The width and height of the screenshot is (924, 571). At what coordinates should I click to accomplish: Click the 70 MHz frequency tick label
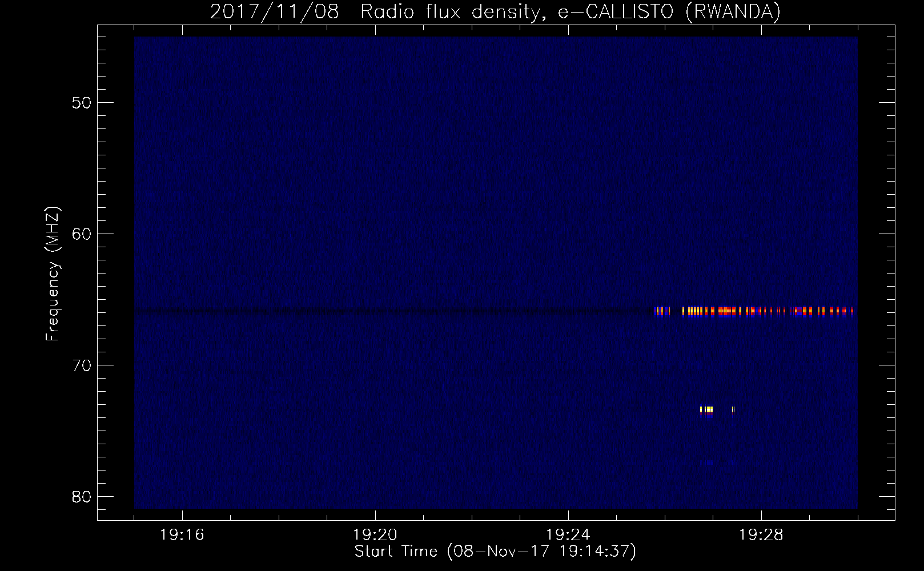82,365
